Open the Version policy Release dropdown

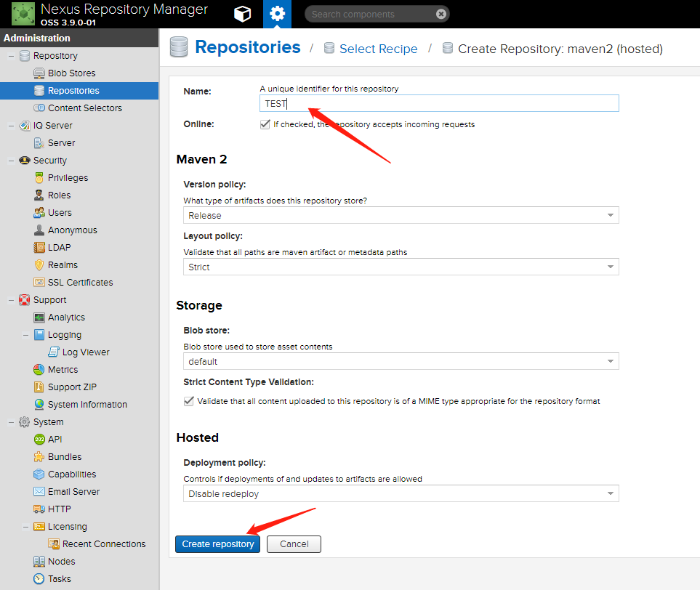[x=401, y=215]
